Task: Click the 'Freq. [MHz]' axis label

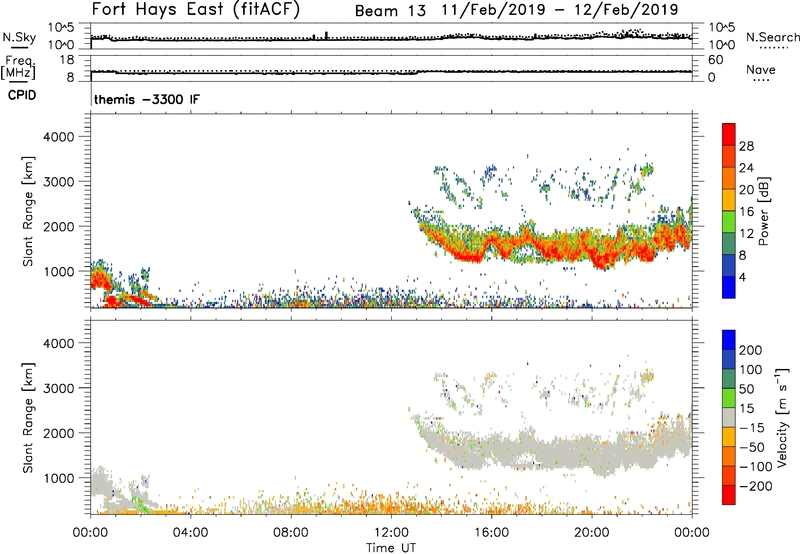Action: click(x=18, y=68)
